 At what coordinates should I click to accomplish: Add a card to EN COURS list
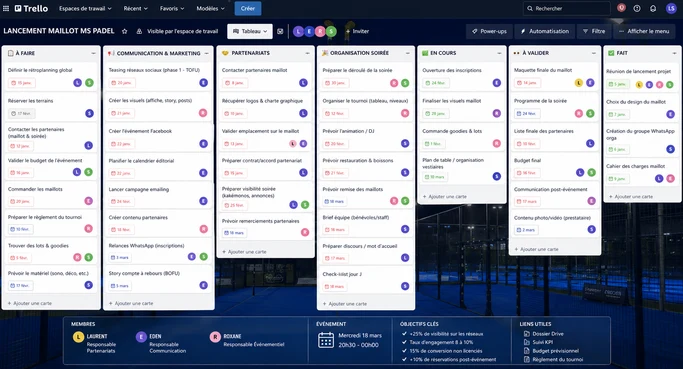[445, 196]
